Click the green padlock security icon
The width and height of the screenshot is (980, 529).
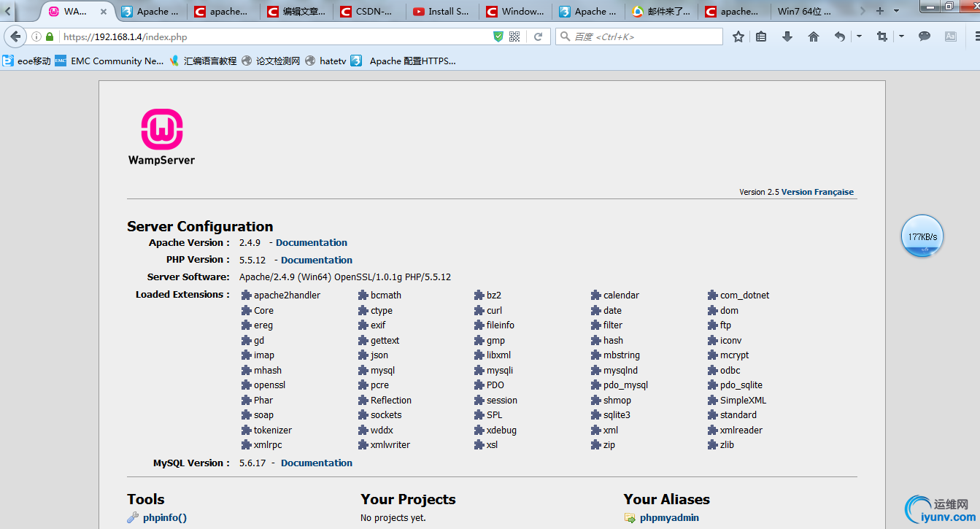click(50, 36)
